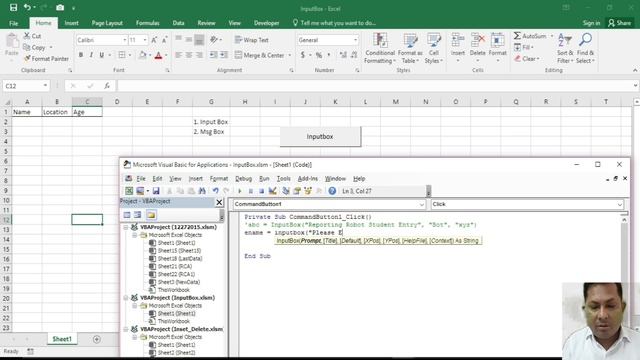This screenshot has width=640, height=360.
Task: Click the Share button
Action: pos(620,23)
